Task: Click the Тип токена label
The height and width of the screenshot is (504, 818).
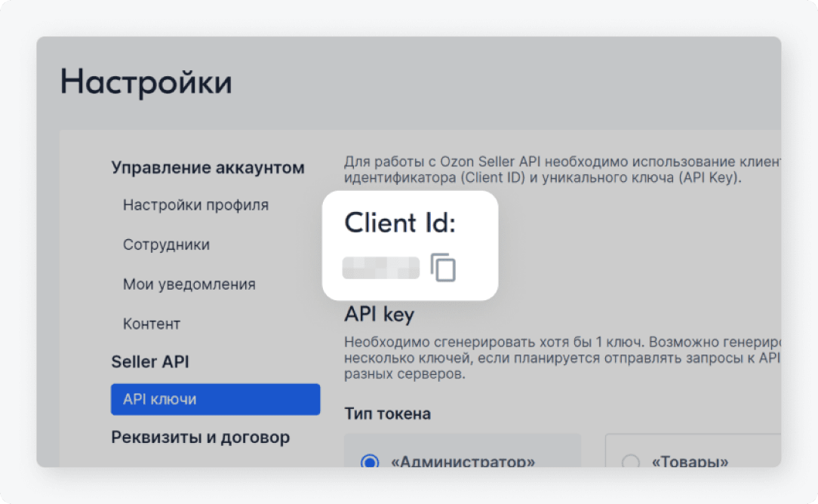Action: [x=387, y=413]
